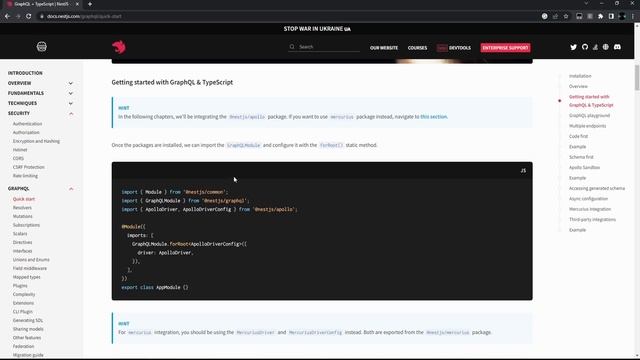Viewport: 640px width, 360px height.
Task: Open the Stack Overflow icon in header
Action: [595, 47]
